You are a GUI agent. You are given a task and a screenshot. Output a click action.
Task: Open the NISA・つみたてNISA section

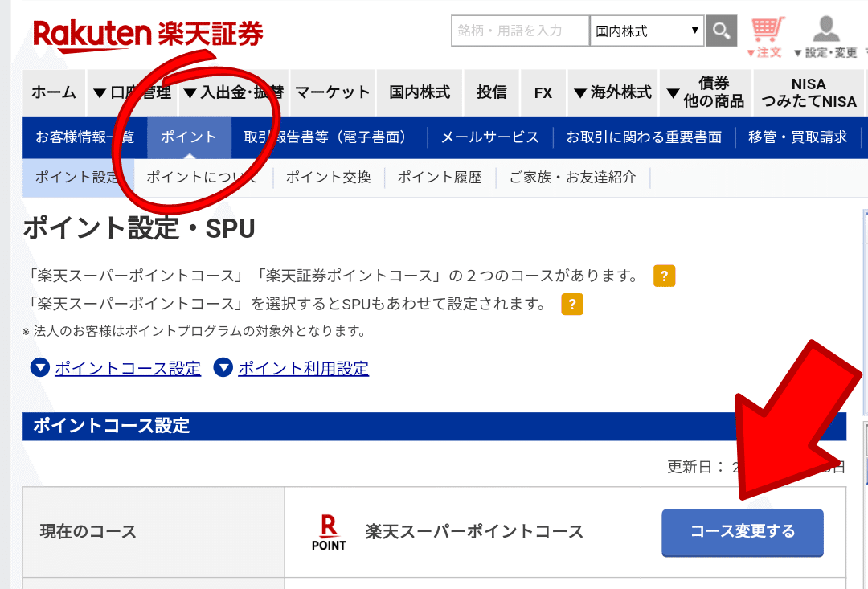click(808, 92)
